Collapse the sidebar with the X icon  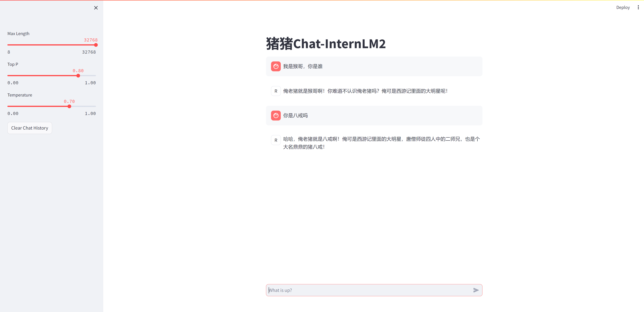96,8
